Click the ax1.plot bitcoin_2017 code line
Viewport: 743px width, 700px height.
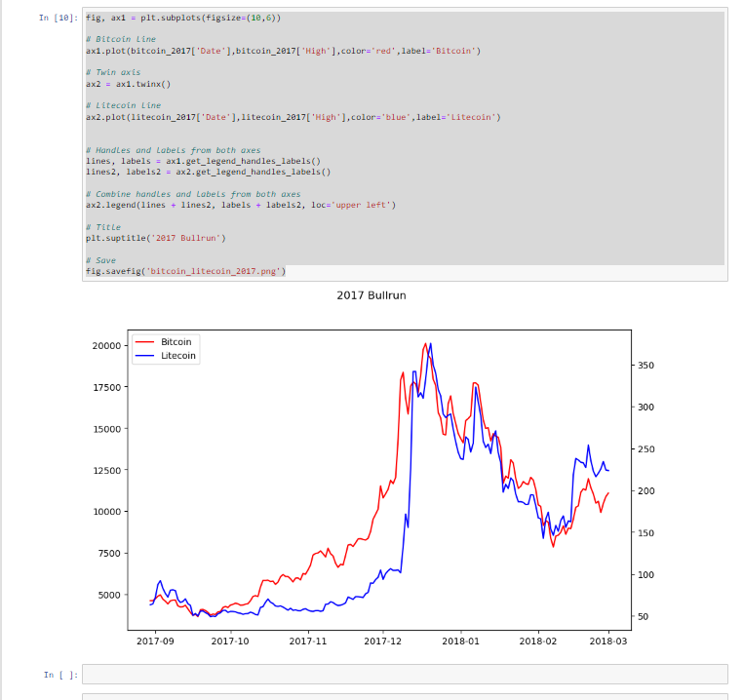pos(283,51)
